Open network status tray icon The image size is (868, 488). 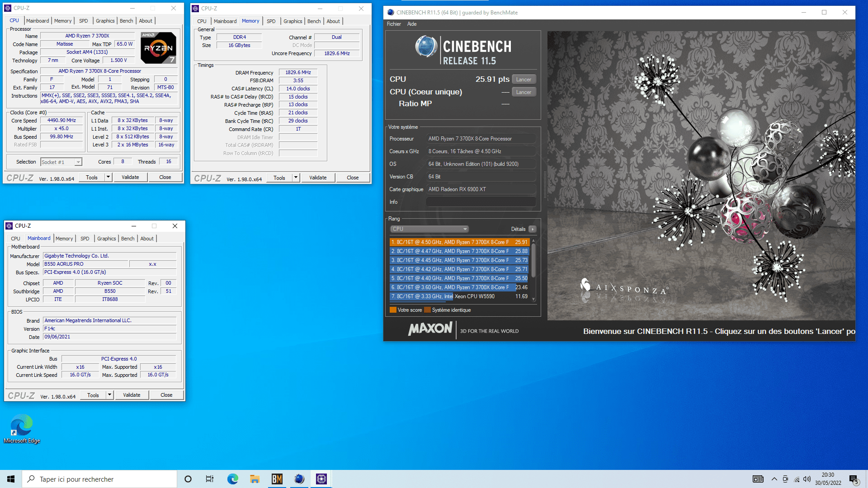(x=797, y=479)
